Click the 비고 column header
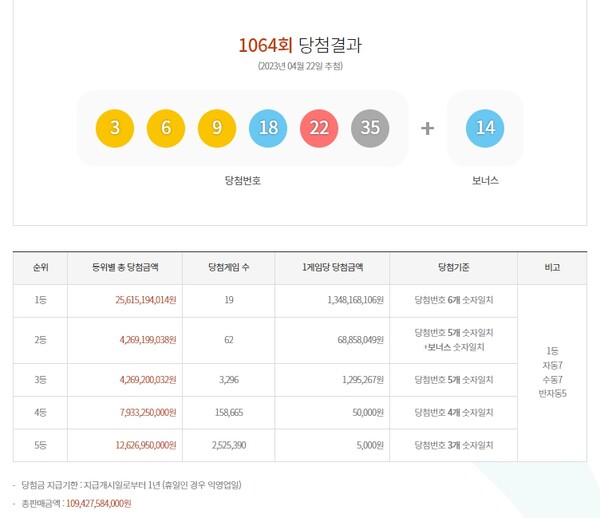The width and height of the screenshot is (600, 518). pos(552,267)
